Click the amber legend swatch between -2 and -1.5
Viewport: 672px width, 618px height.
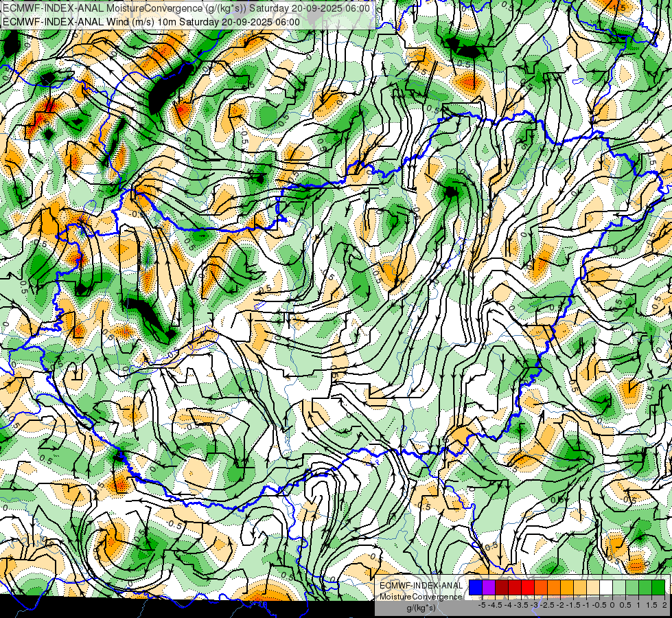(567, 588)
